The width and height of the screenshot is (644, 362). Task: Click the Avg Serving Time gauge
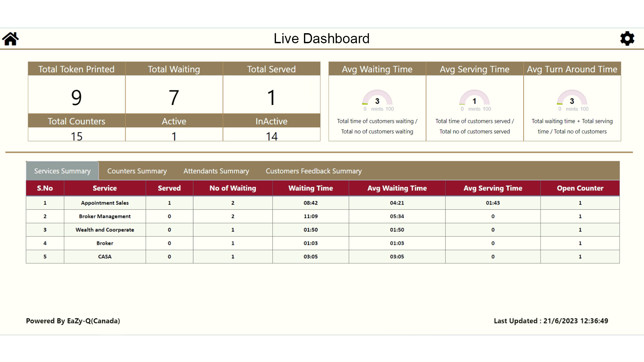pos(474,98)
